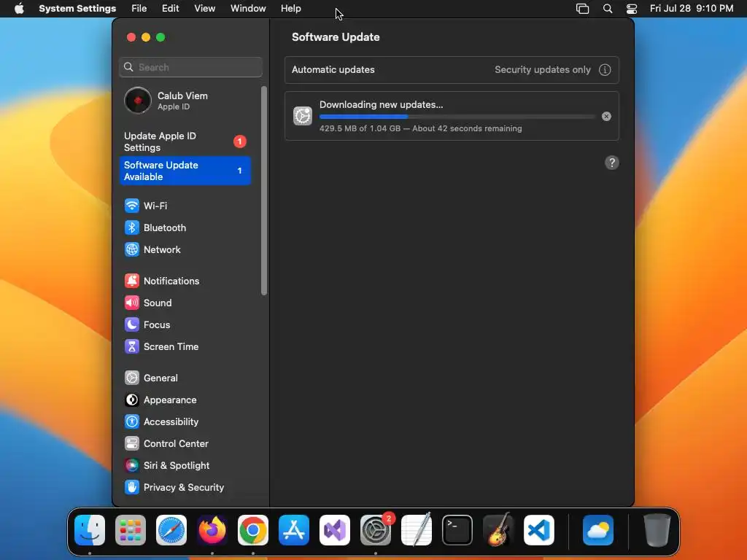
Task: Open the Apple menu
Action: (x=19, y=9)
